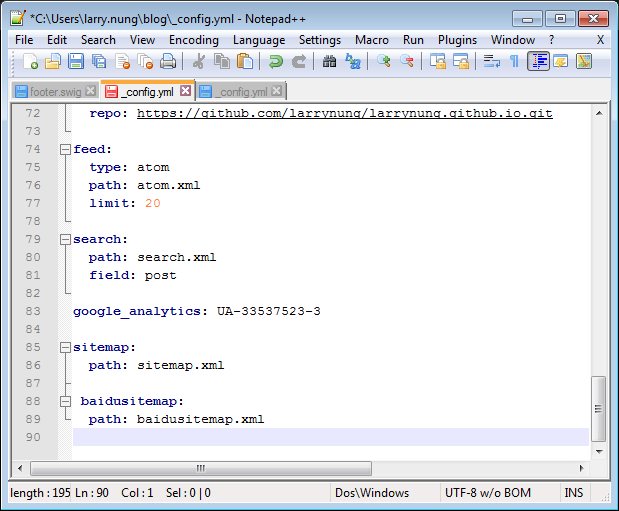Viewport: 619px width, 511px height.
Task: Close the last _config.yml tab
Action: [x=277, y=91]
